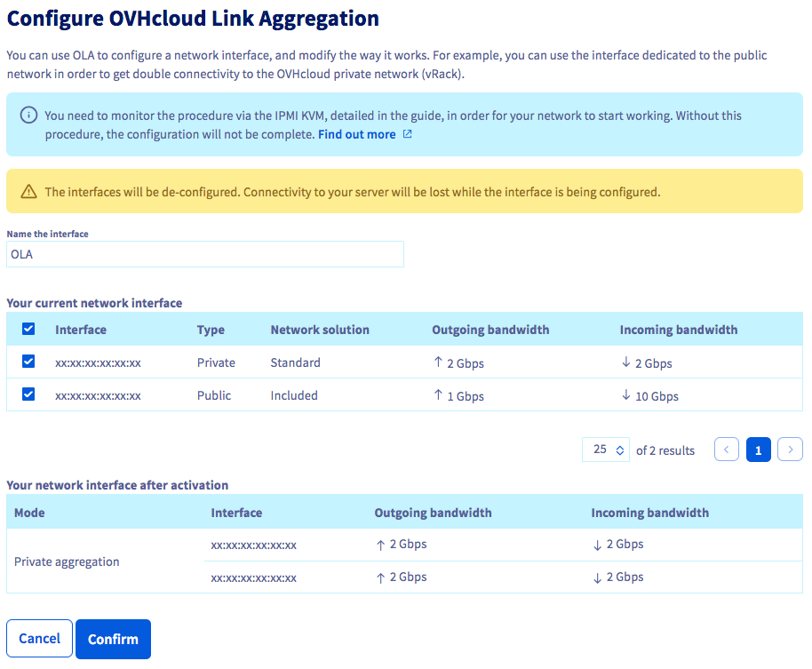Select page 1 in pagination
The image size is (812, 669).
tap(758, 450)
